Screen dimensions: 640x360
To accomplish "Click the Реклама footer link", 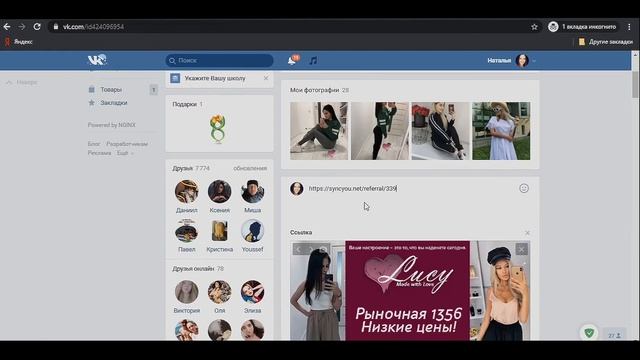I will tap(99, 153).
